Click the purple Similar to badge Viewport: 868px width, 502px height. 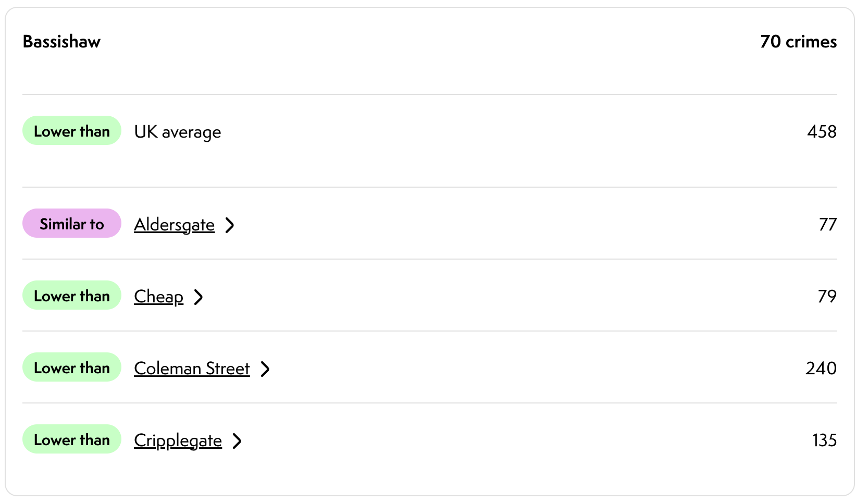[72, 224]
